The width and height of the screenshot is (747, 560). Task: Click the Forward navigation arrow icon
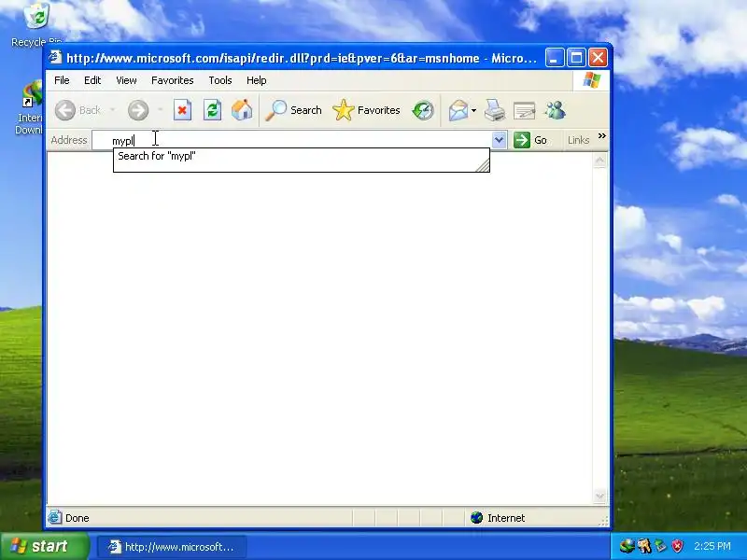(x=138, y=110)
